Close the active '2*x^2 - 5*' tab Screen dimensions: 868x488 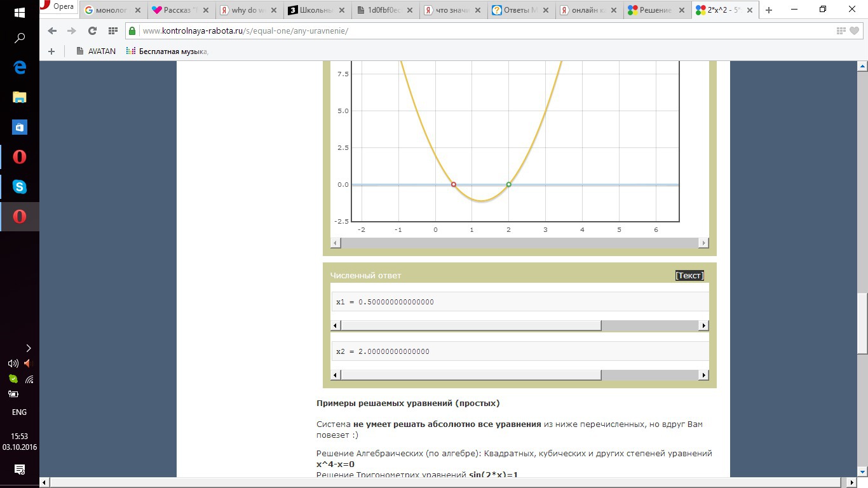(750, 10)
